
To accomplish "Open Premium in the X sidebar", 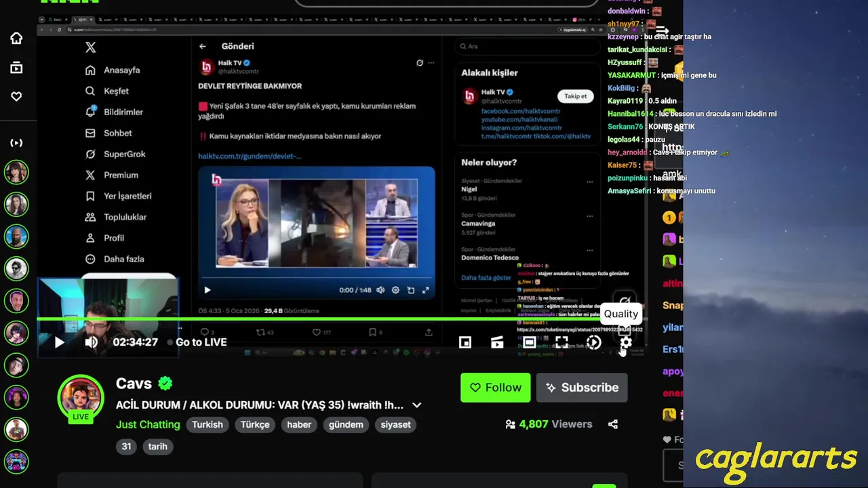I will (112, 176).
